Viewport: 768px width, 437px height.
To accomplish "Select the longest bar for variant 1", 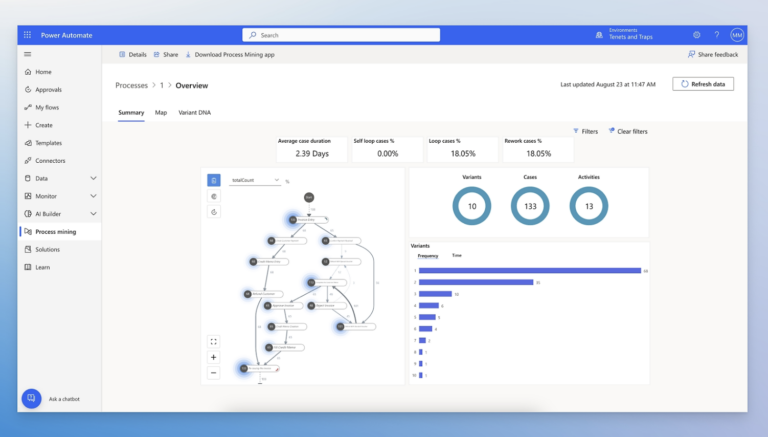I will pos(529,270).
